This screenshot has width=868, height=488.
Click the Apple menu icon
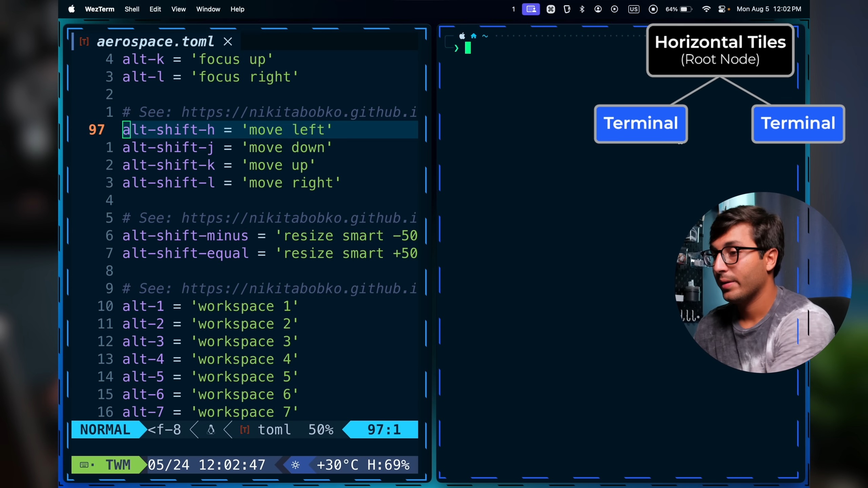72,9
